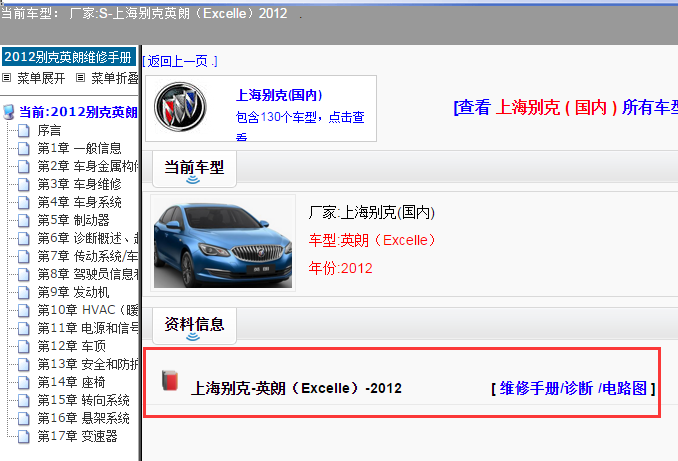Click the page icon beside 第1章 一般信息
The width and height of the screenshot is (678, 461).
[x=24, y=149]
